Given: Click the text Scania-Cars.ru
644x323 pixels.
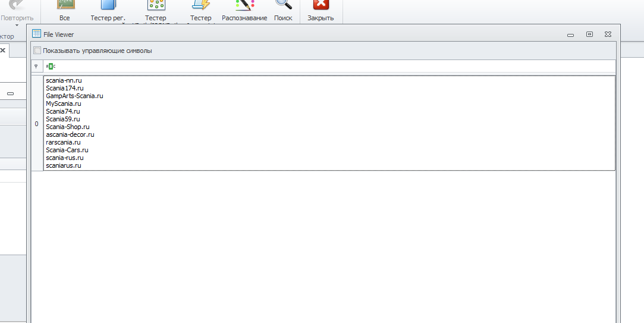Looking at the screenshot, I should coord(67,150).
